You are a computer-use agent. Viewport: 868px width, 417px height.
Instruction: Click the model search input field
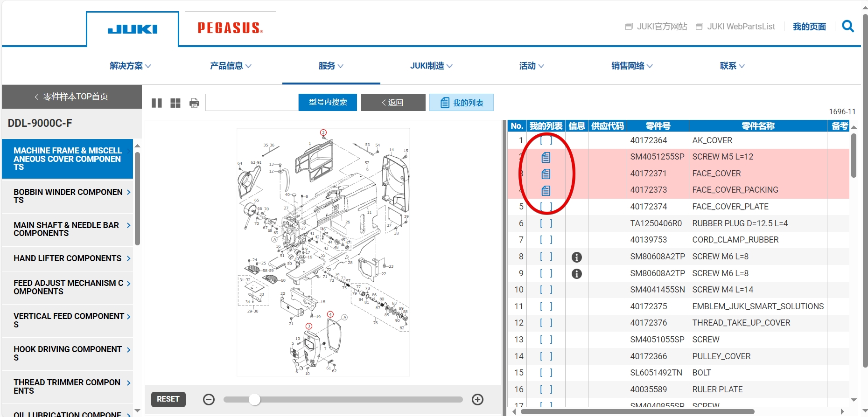point(252,102)
